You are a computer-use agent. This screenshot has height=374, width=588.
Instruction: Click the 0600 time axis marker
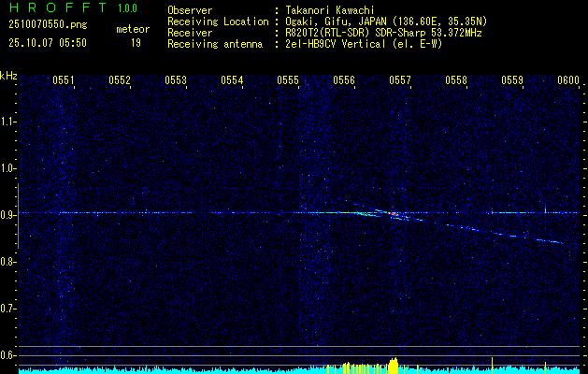tap(568, 79)
